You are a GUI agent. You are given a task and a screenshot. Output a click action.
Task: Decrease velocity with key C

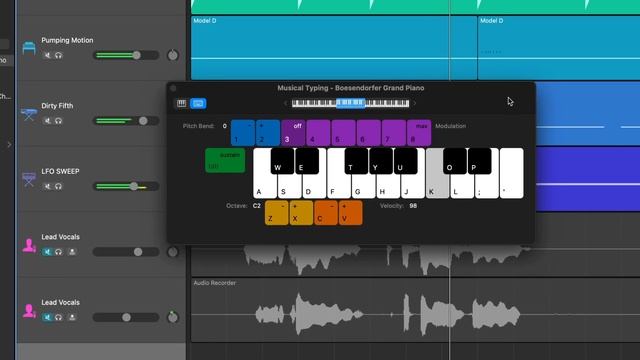[326, 213]
